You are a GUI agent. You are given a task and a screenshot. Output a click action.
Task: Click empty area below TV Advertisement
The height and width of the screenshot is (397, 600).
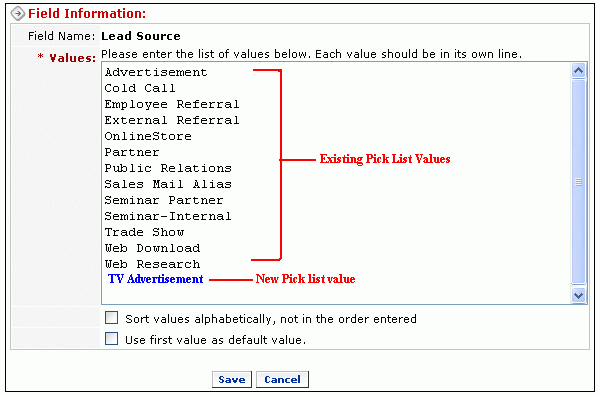(x=336, y=295)
